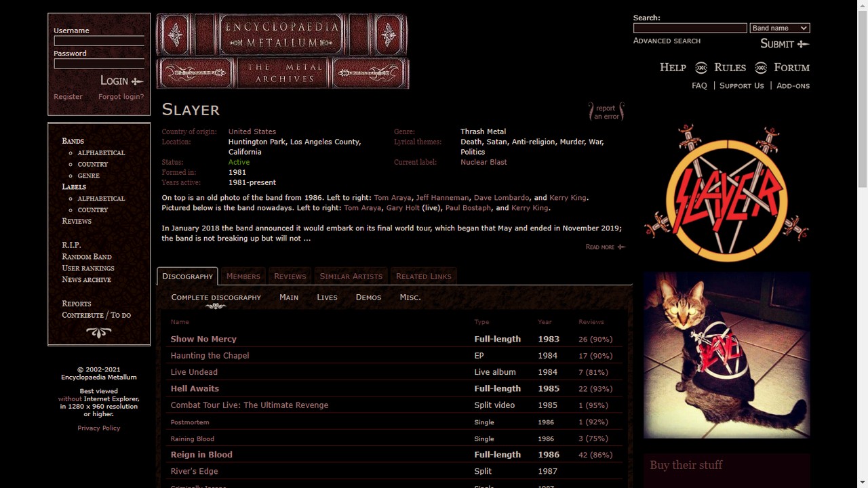Open Dave Lombardo's artist page
The image size is (868, 488).
point(501,198)
